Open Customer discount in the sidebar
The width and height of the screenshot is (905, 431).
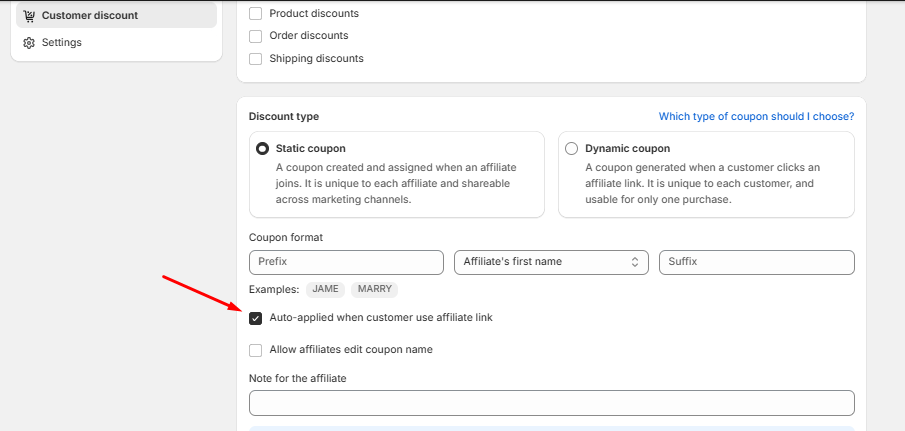[116, 16]
